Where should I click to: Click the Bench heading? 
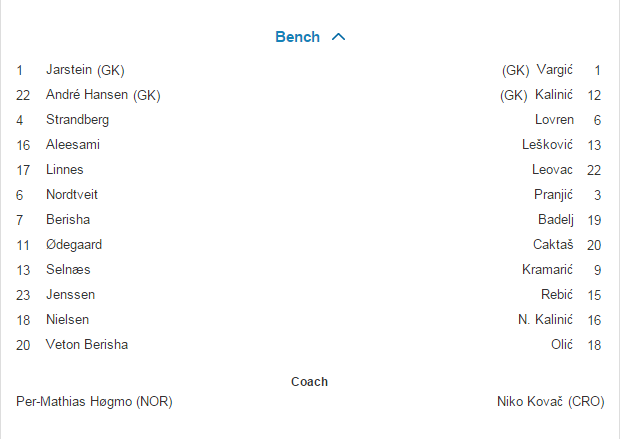(298, 37)
